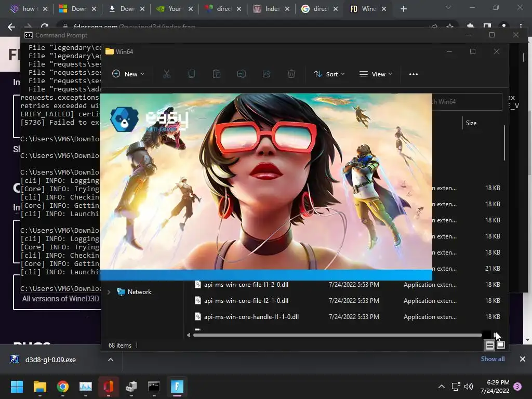Close the 'Wine' FD browser tab
The height and width of the screenshot is (399, 532).
384,9
